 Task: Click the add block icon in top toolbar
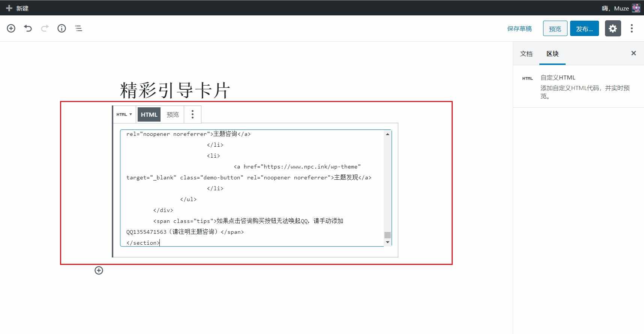click(x=11, y=29)
